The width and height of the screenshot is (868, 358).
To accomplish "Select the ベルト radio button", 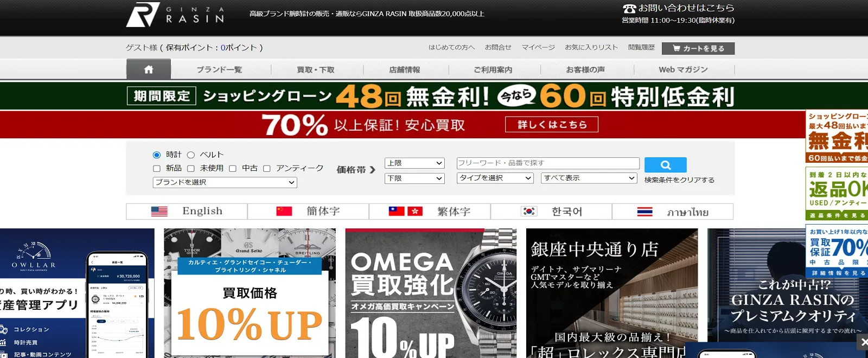I will (x=191, y=155).
